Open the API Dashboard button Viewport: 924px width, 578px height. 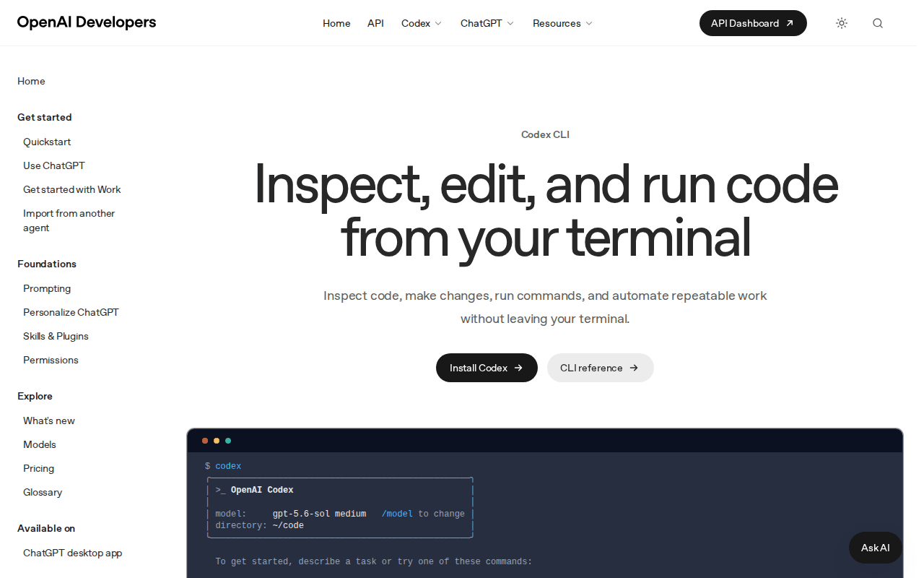coord(753,23)
